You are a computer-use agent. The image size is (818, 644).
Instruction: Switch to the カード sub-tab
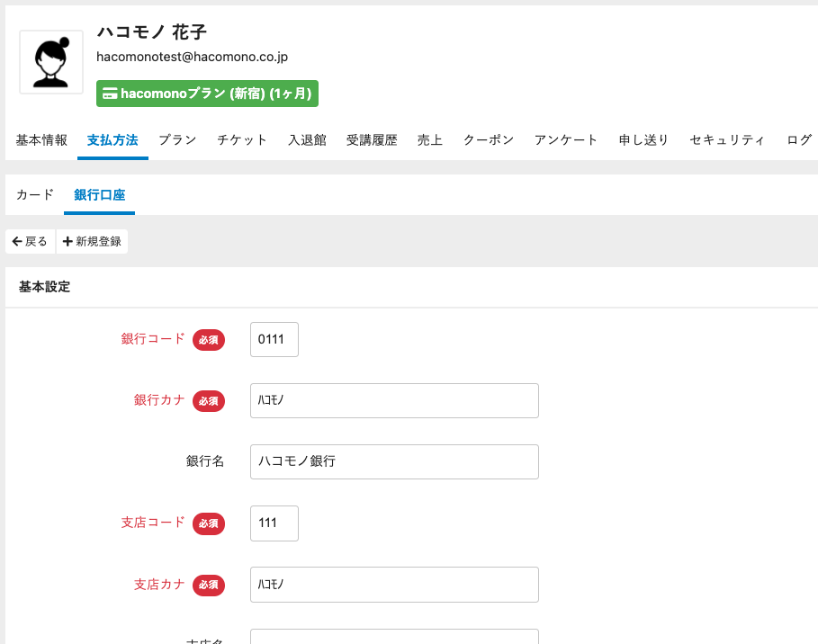tap(35, 195)
